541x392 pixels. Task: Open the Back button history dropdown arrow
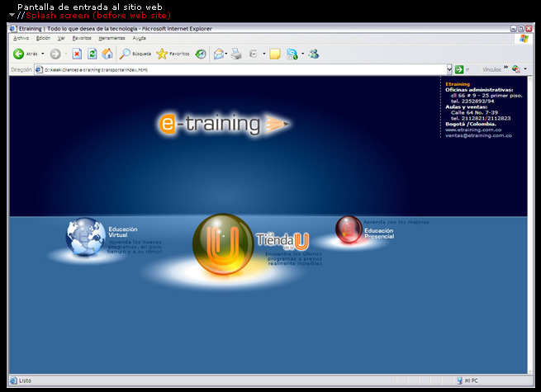pyautogui.click(x=42, y=54)
